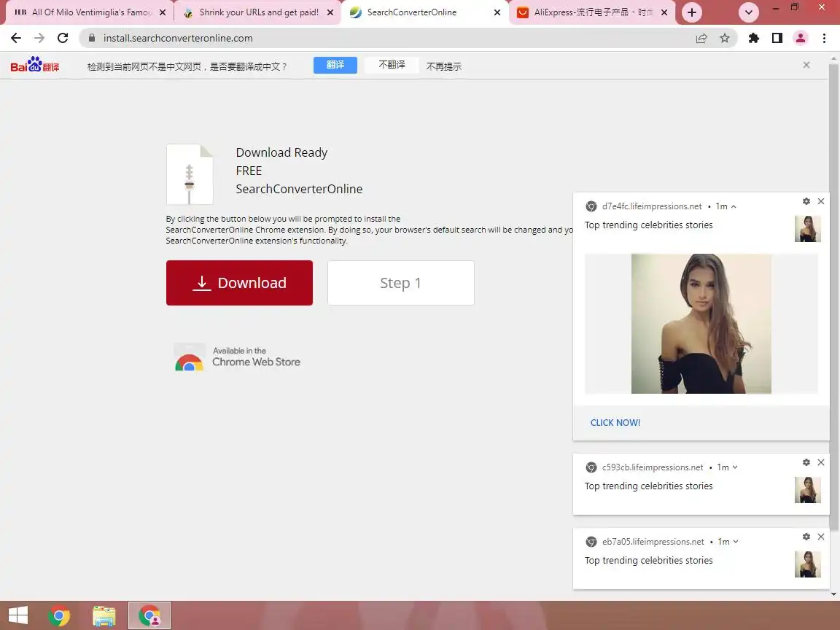Click the red Download button
The image size is (840, 630).
click(x=239, y=283)
